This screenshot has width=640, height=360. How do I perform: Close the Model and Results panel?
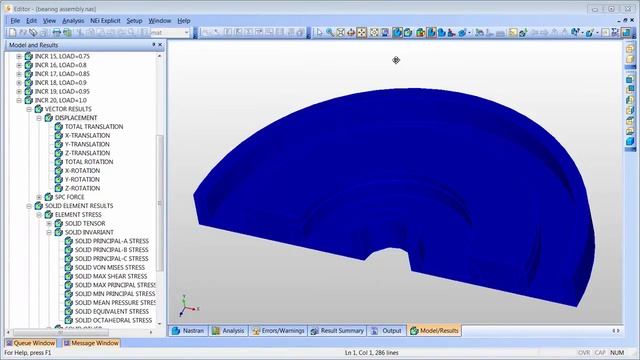[x=160, y=44]
